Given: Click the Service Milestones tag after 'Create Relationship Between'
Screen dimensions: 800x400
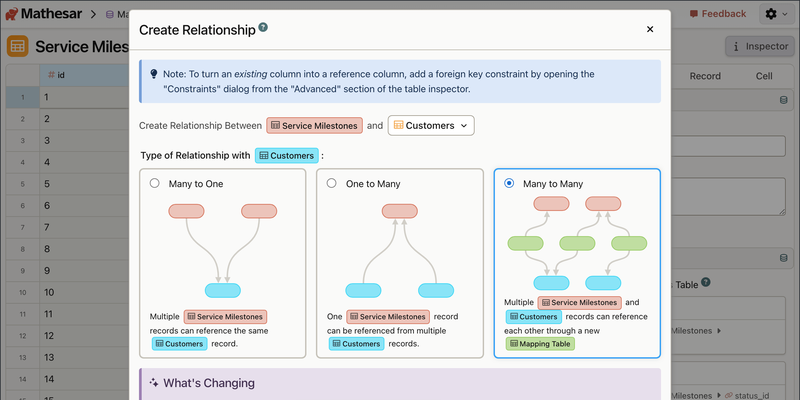Looking at the screenshot, I should point(315,126).
